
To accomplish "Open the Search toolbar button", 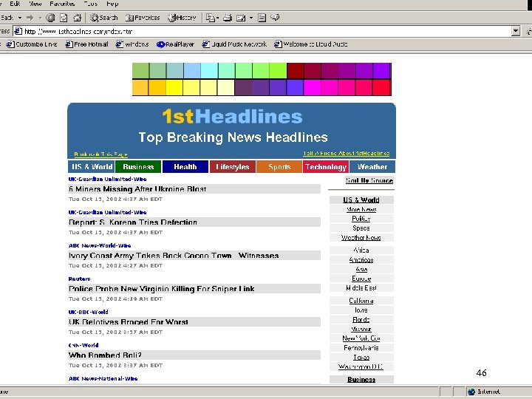I will pyautogui.click(x=104, y=17).
